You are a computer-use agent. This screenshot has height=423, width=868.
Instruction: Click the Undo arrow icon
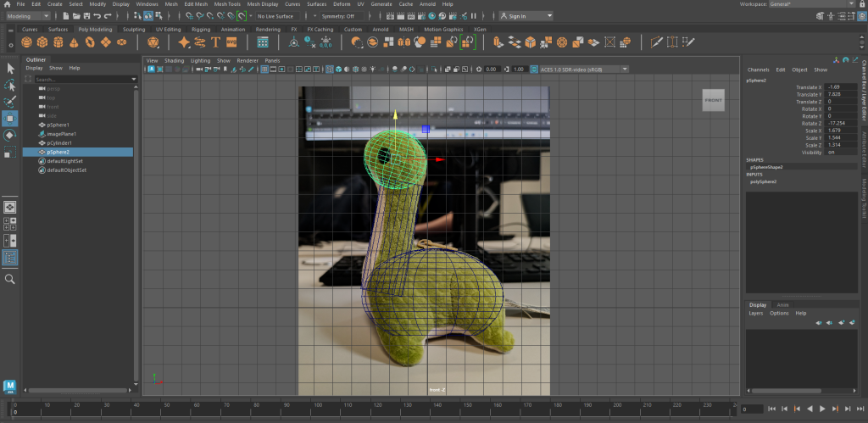coord(97,16)
